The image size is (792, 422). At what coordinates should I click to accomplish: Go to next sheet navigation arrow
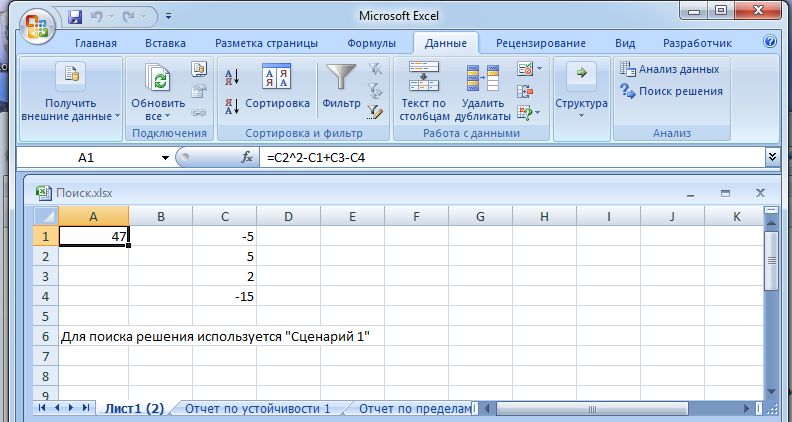[x=71, y=407]
